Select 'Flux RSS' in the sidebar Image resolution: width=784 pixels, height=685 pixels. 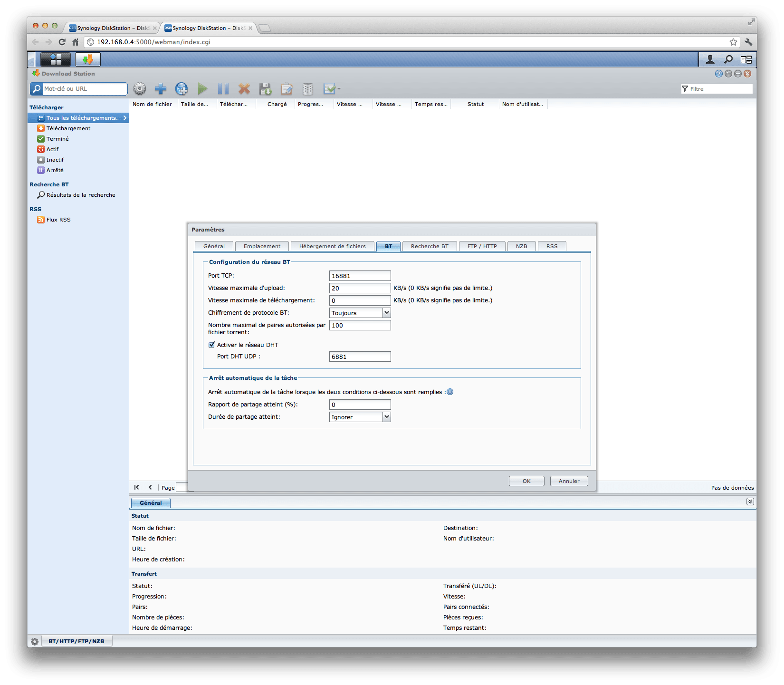point(58,220)
